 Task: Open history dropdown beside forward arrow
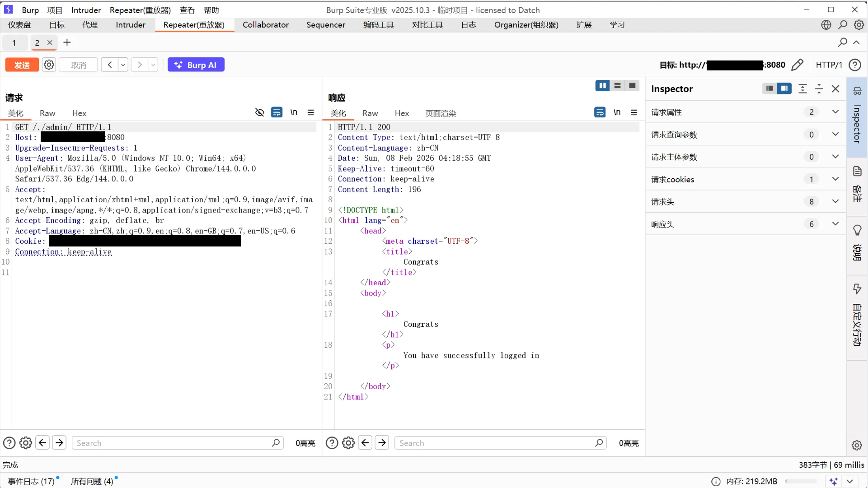[153, 65]
